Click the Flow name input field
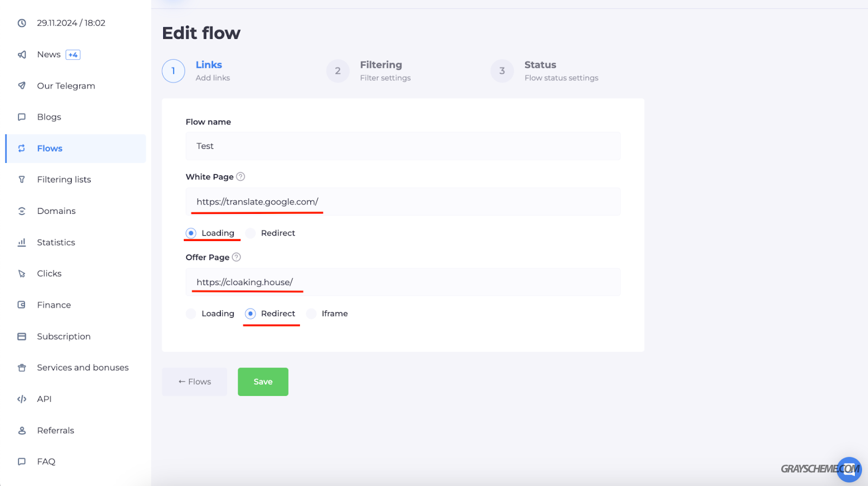 (x=403, y=146)
